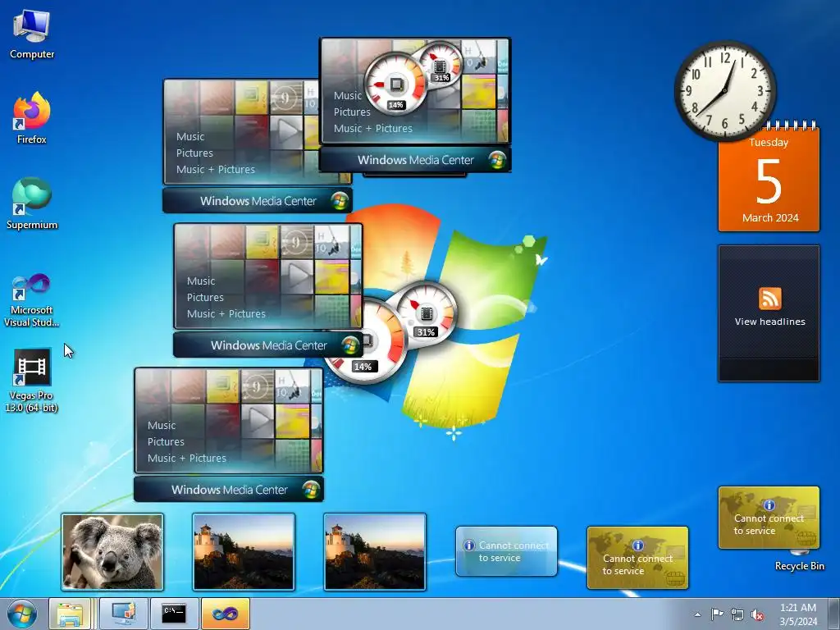The width and height of the screenshot is (840, 630).
Task: Click the muted volume speaker icon
Action: click(x=757, y=614)
